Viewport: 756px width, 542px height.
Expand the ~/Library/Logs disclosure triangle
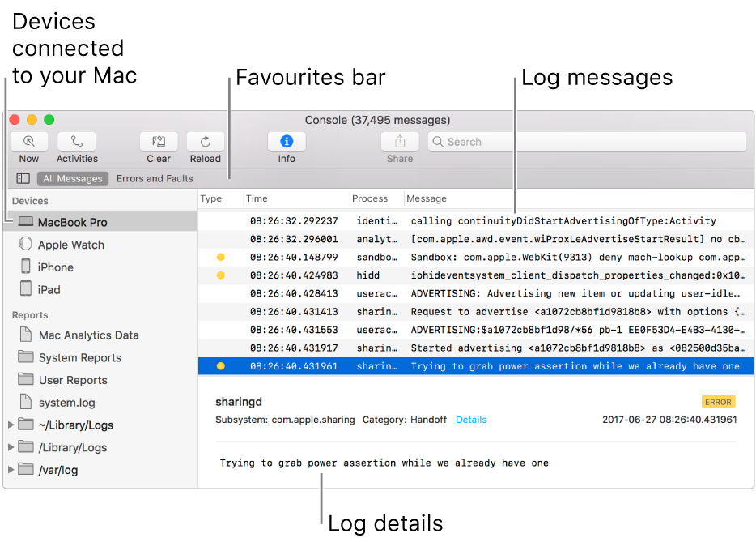click(11, 425)
